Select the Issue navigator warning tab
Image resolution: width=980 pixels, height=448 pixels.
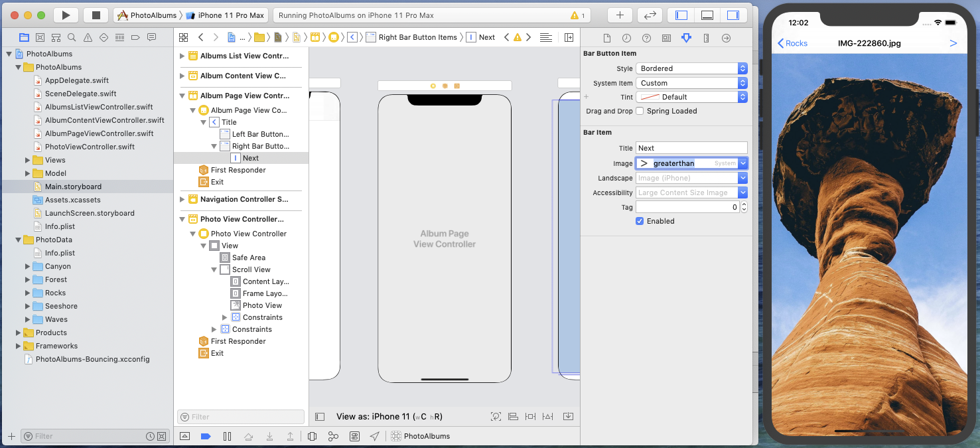point(88,37)
